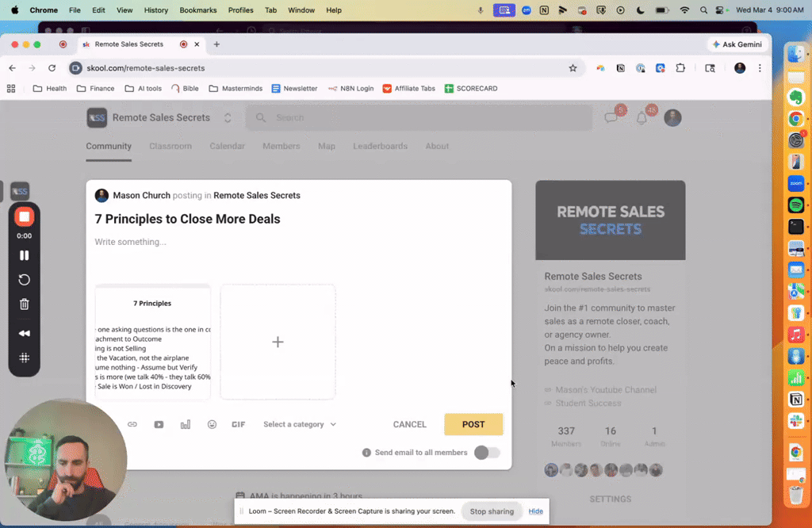Attach a YouTube video to the post
Screen dimensions: 812x528
(159, 424)
